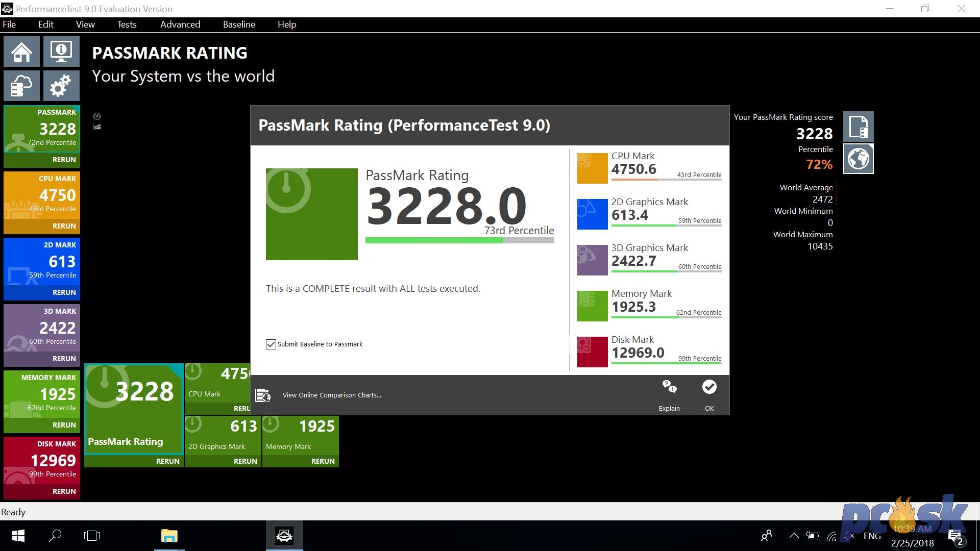Select the 3D MARK 2422 sidebar tile

42,328
